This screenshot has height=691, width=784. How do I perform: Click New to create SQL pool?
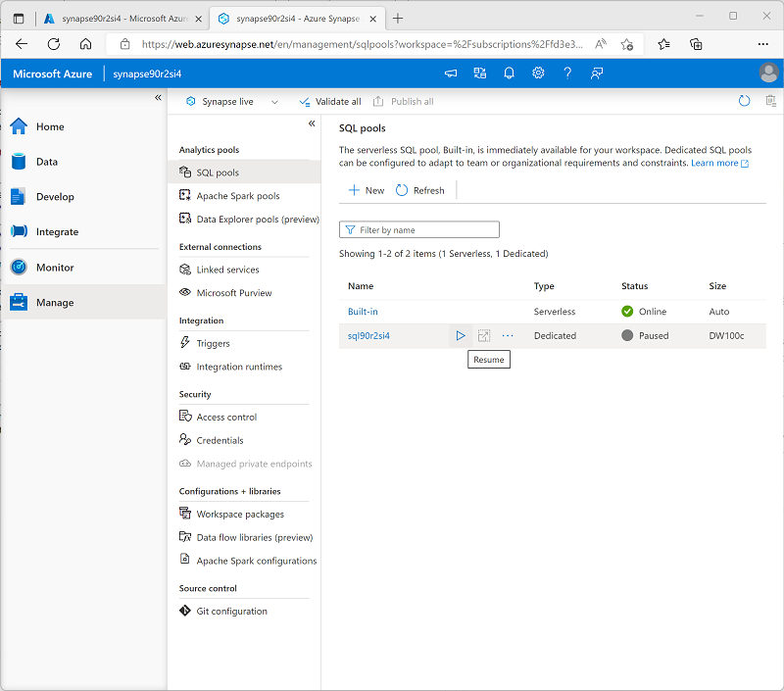point(367,190)
